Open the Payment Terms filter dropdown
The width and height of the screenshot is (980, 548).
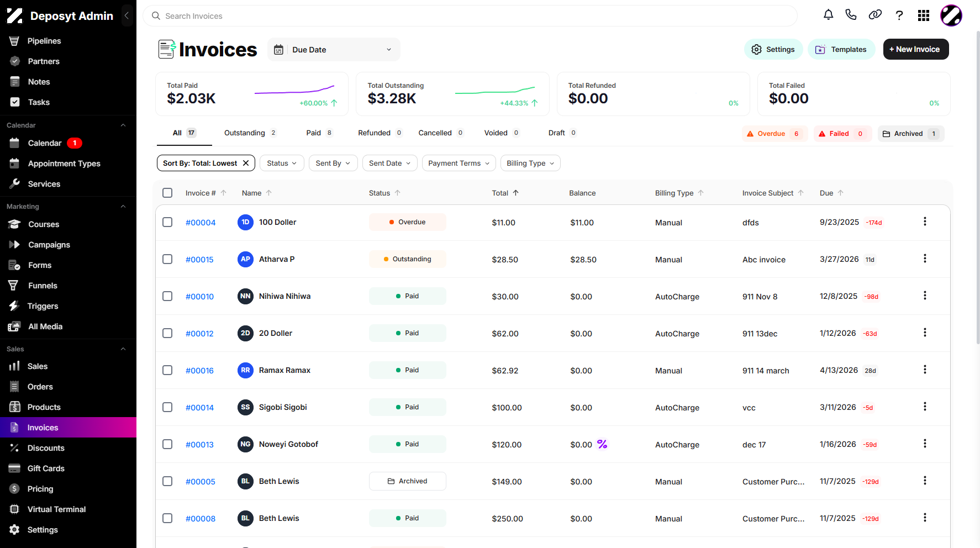pos(459,163)
